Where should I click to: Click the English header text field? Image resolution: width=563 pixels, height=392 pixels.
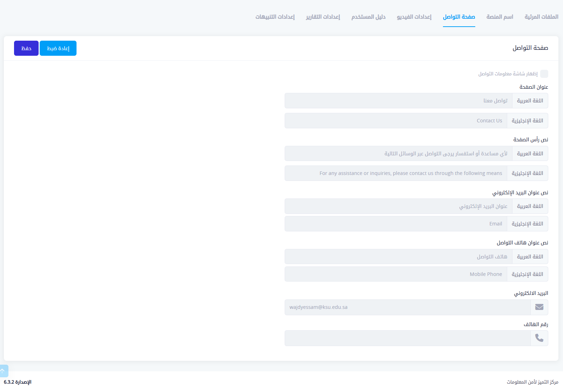[396, 173]
